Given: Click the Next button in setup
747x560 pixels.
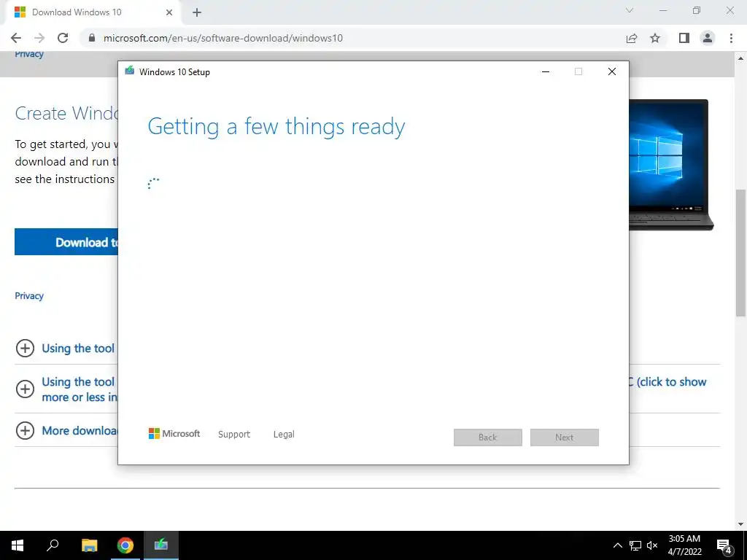Looking at the screenshot, I should [565, 437].
